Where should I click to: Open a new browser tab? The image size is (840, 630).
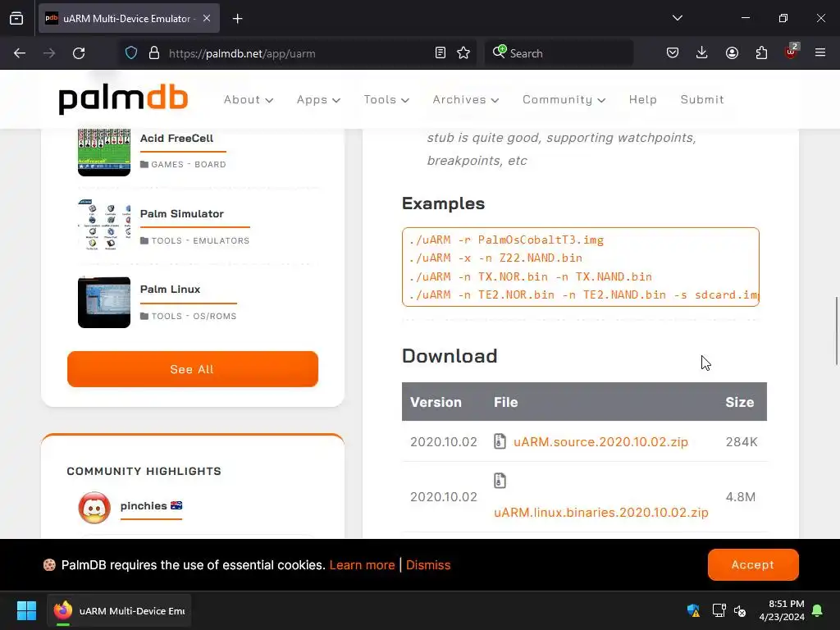[237, 19]
